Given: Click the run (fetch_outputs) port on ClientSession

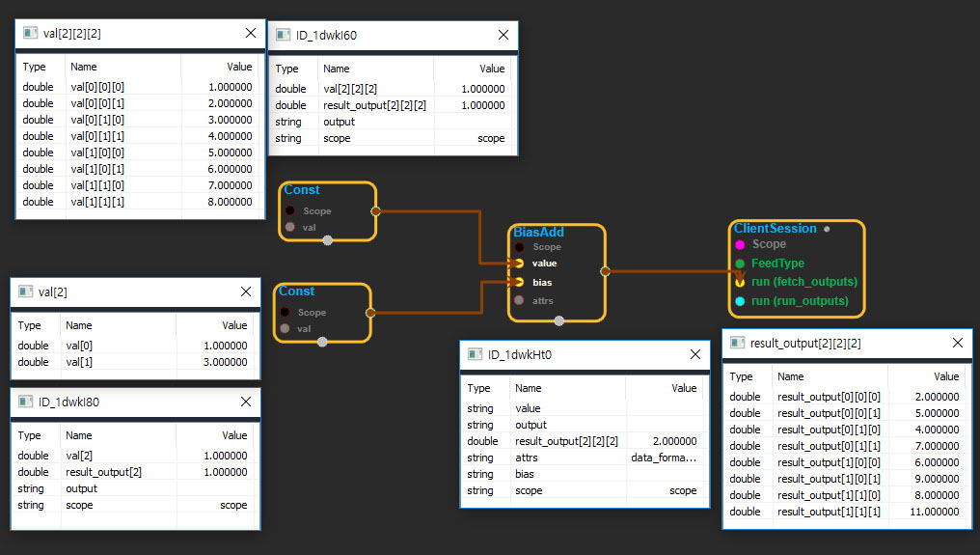Looking at the screenshot, I should pyautogui.click(x=740, y=282).
